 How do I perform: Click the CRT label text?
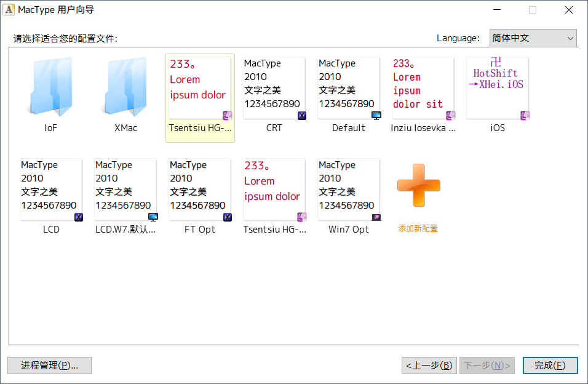click(274, 128)
